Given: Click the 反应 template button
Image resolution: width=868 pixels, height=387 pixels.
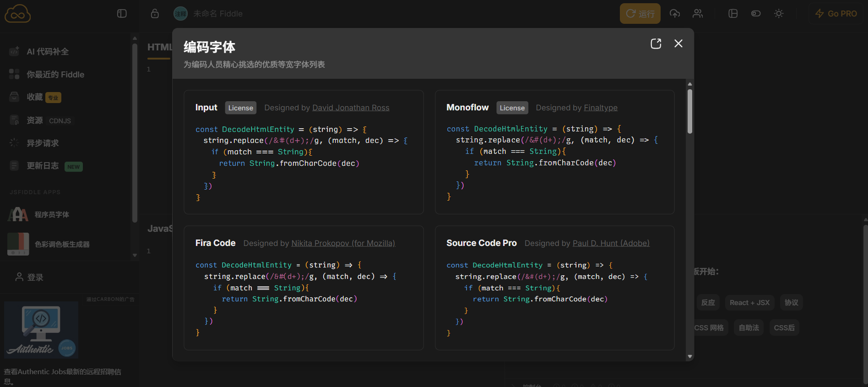Looking at the screenshot, I should tap(708, 303).
